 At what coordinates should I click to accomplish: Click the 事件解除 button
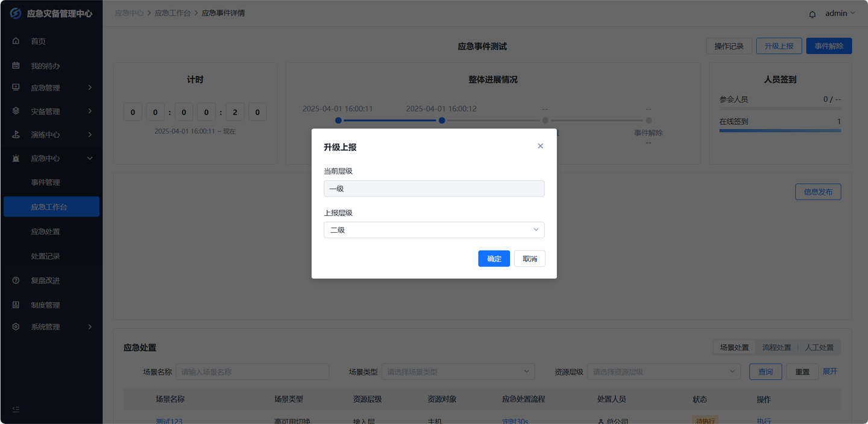(829, 46)
